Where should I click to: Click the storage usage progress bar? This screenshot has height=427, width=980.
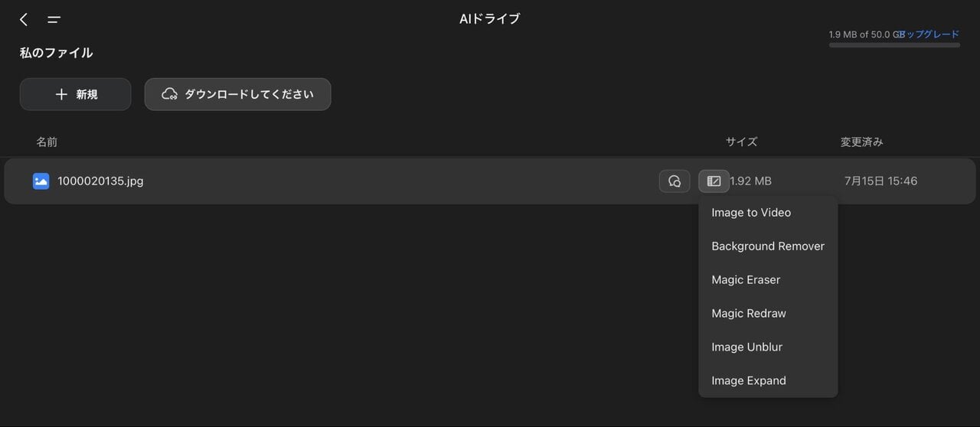(x=894, y=45)
